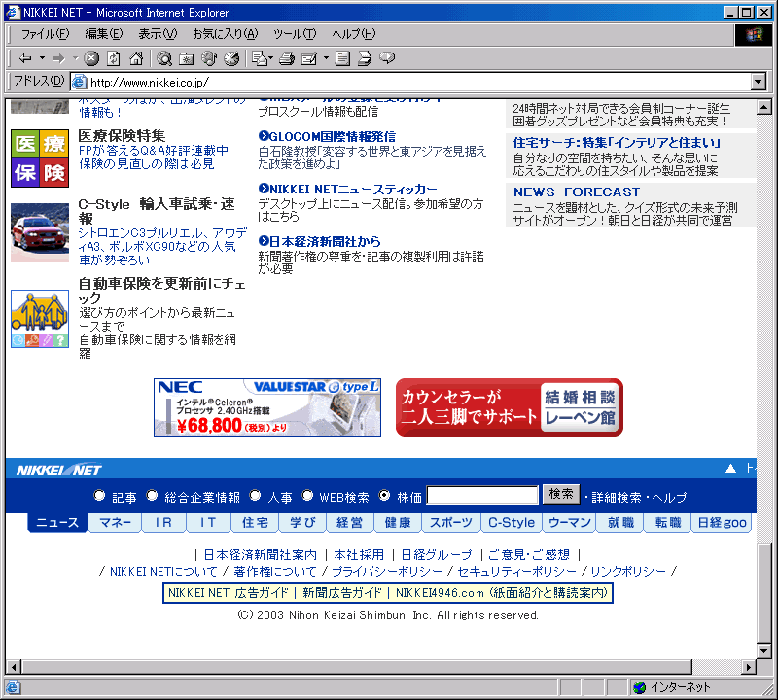The image size is (778, 700).
Task: Expand the Edit button dropdown arrow
Action: pyautogui.click(x=326, y=58)
